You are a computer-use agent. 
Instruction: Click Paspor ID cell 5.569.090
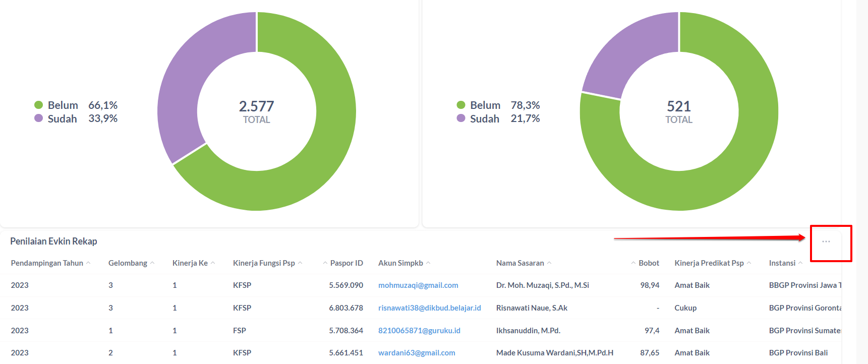coord(346,285)
